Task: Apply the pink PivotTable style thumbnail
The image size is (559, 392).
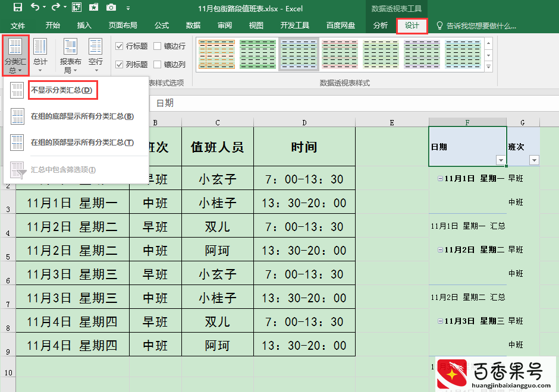Action: tap(340, 54)
